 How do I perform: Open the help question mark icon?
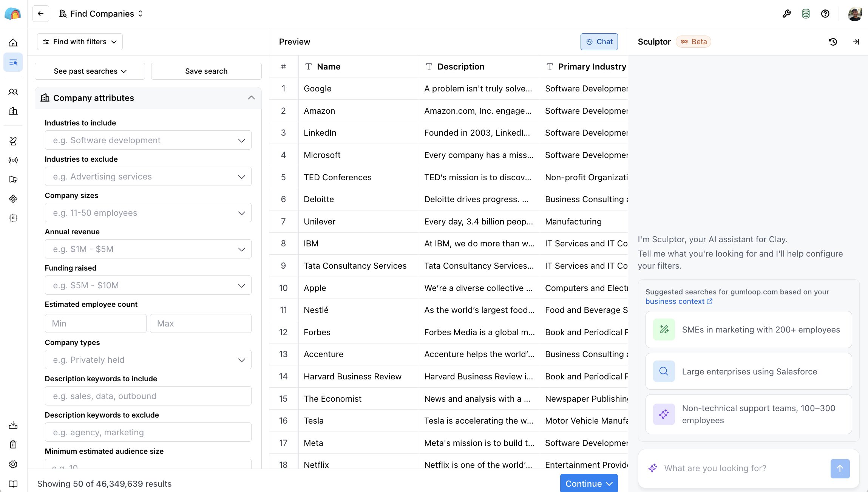(x=825, y=14)
